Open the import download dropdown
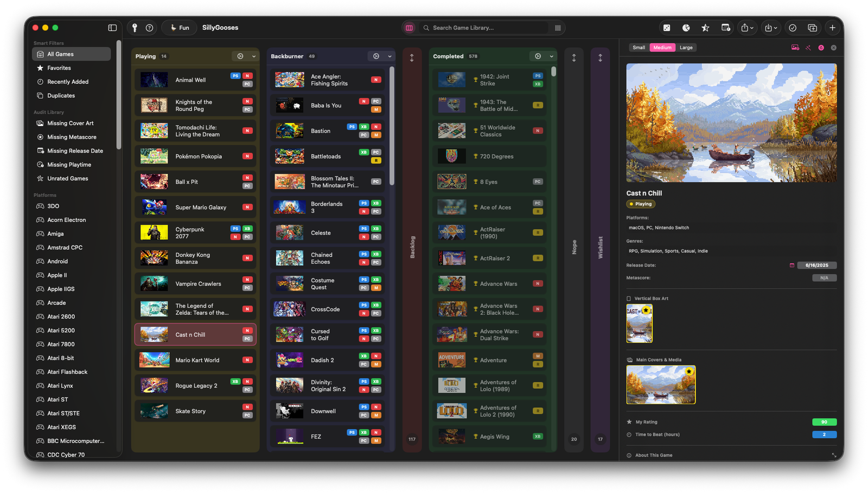 [x=771, y=28]
